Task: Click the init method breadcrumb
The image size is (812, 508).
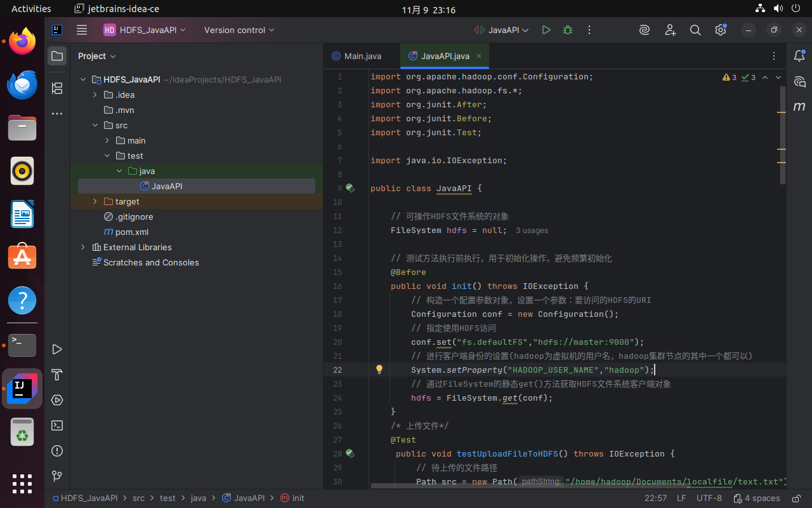Action: [292, 498]
